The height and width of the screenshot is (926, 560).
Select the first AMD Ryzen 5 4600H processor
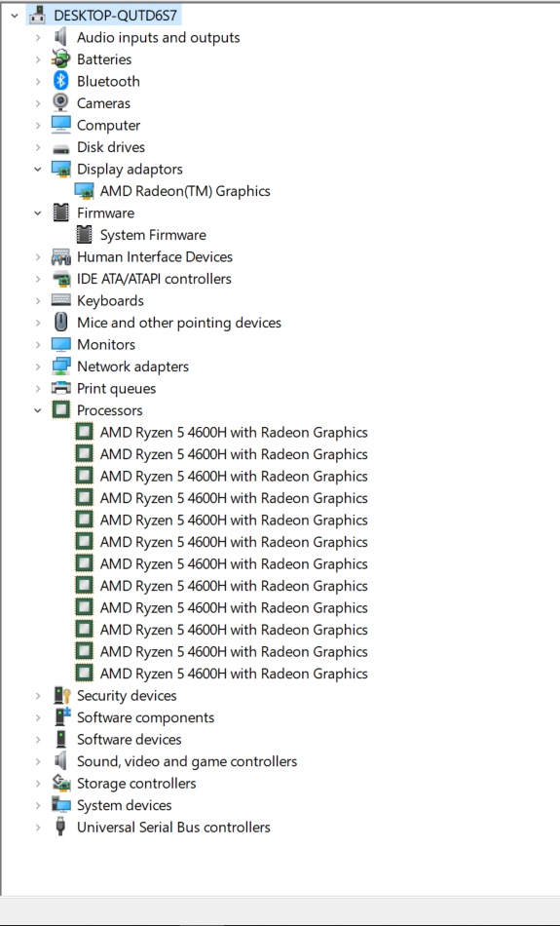[x=234, y=432]
